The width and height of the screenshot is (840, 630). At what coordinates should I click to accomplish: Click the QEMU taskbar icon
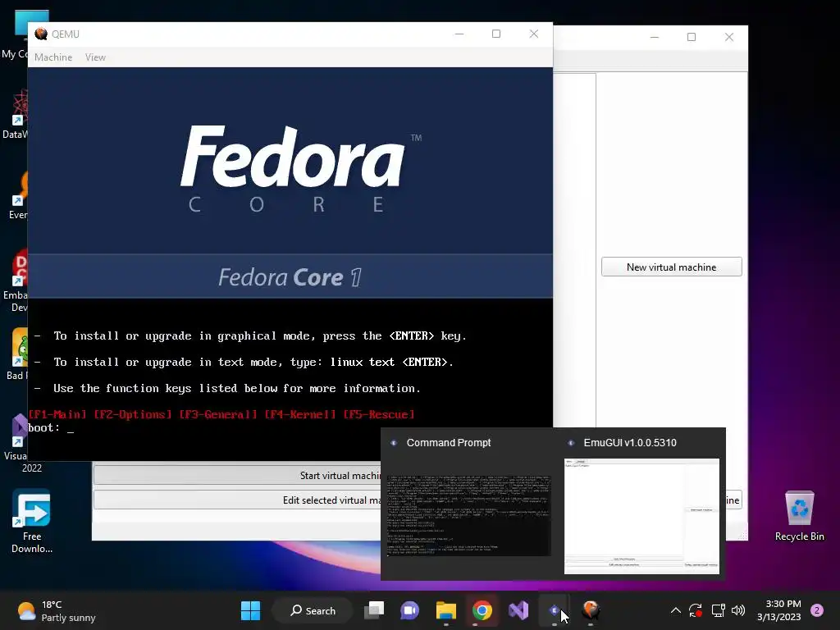point(591,610)
